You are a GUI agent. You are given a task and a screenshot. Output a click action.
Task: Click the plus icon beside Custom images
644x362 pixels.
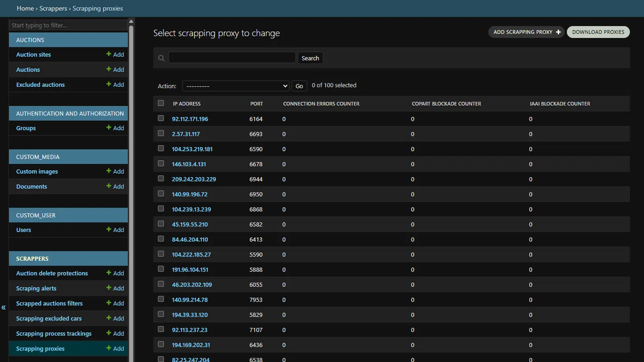point(109,171)
